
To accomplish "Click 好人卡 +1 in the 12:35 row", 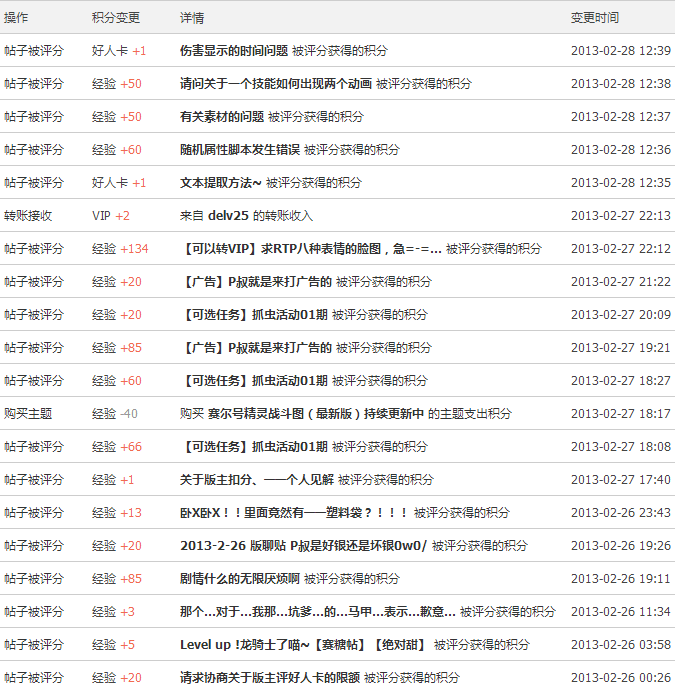I will point(119,183).
